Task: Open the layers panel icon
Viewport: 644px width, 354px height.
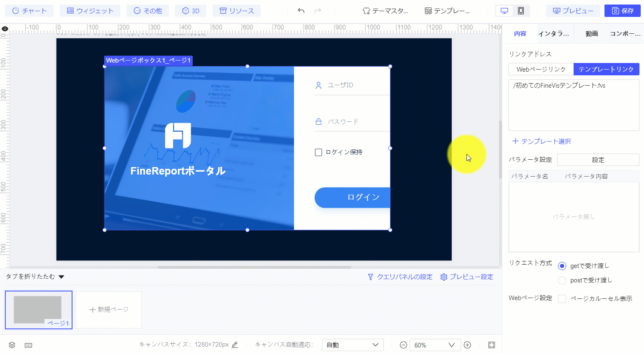Action: 12,345
